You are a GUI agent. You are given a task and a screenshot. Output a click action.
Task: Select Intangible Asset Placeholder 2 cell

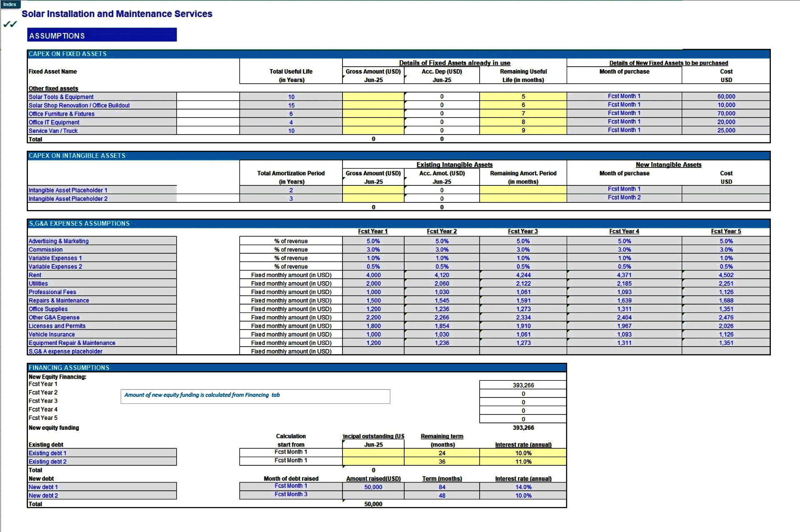[x=102, y=199]
